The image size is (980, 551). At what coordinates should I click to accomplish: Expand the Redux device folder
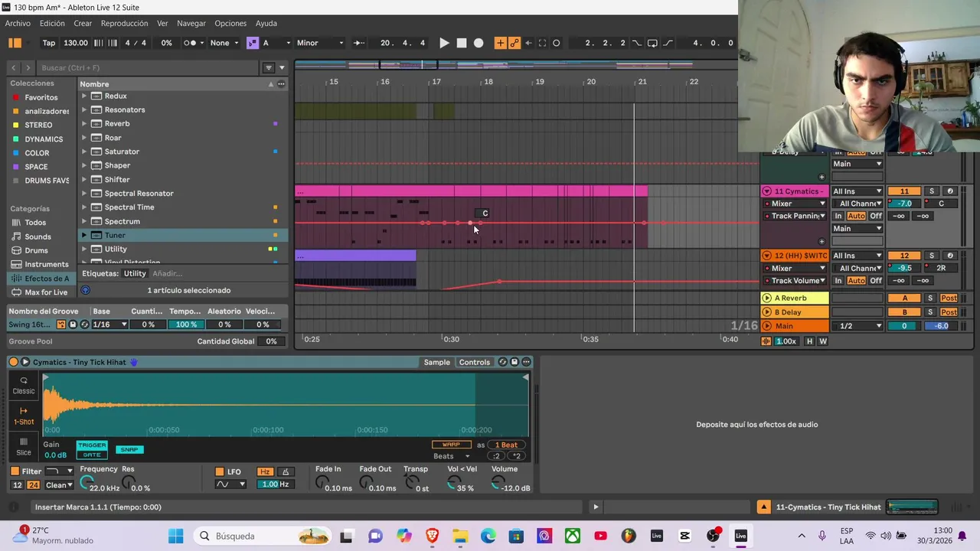coord(84,96)
